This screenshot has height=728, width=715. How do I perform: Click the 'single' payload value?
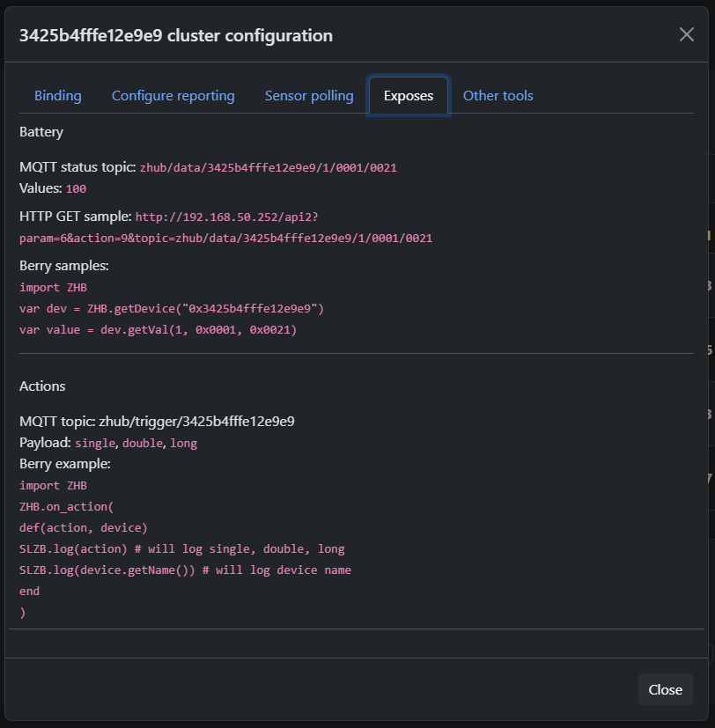(95, 443)
